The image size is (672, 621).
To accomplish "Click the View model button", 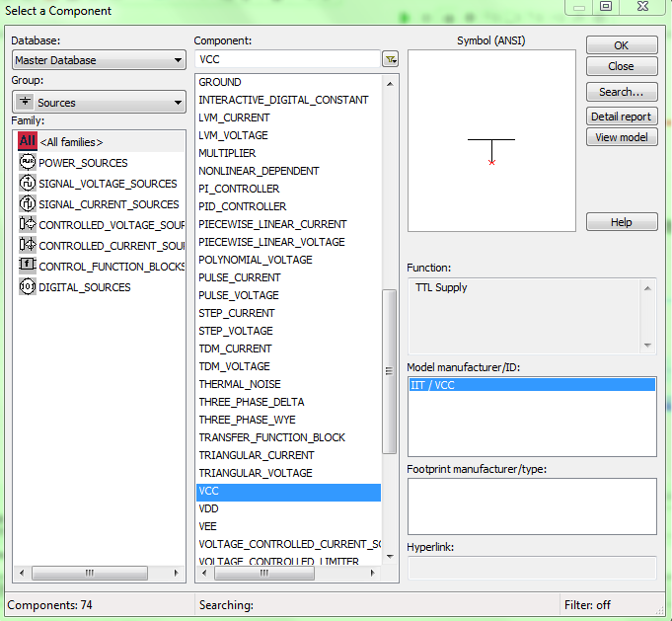I will point(622,137).
